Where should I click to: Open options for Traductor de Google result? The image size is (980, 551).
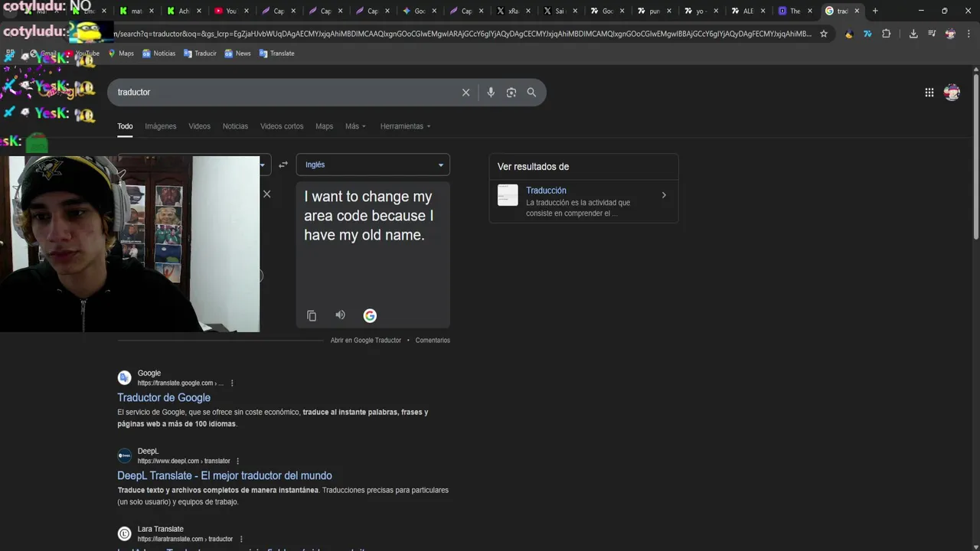(x=232, y=383)
